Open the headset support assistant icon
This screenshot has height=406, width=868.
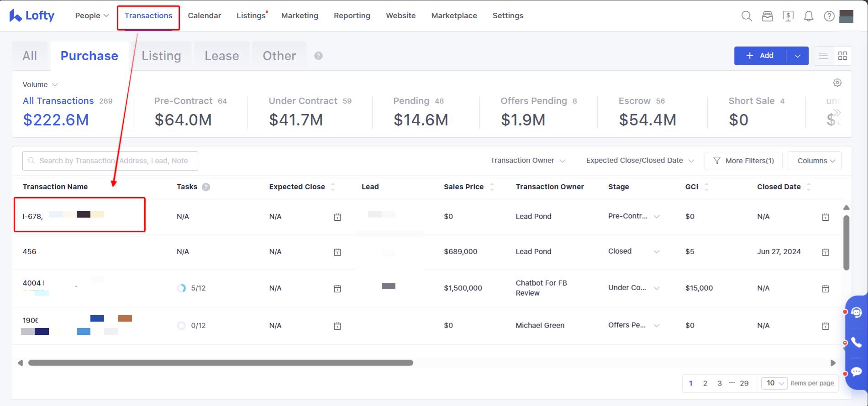pyautogui.click(x=856, y=312)
